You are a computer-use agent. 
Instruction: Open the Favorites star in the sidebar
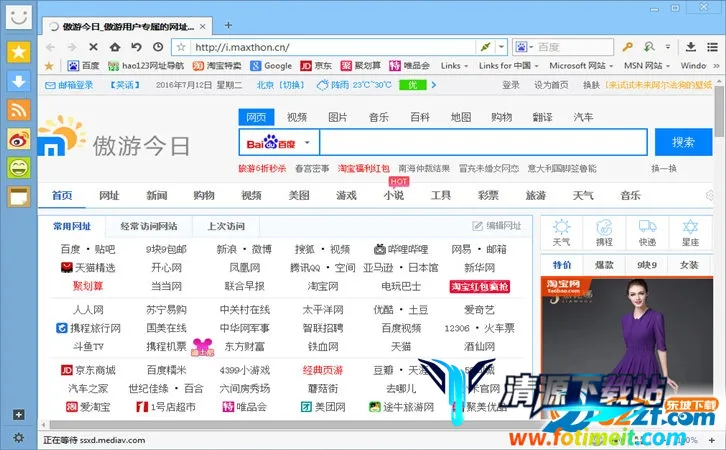[19, 52]
